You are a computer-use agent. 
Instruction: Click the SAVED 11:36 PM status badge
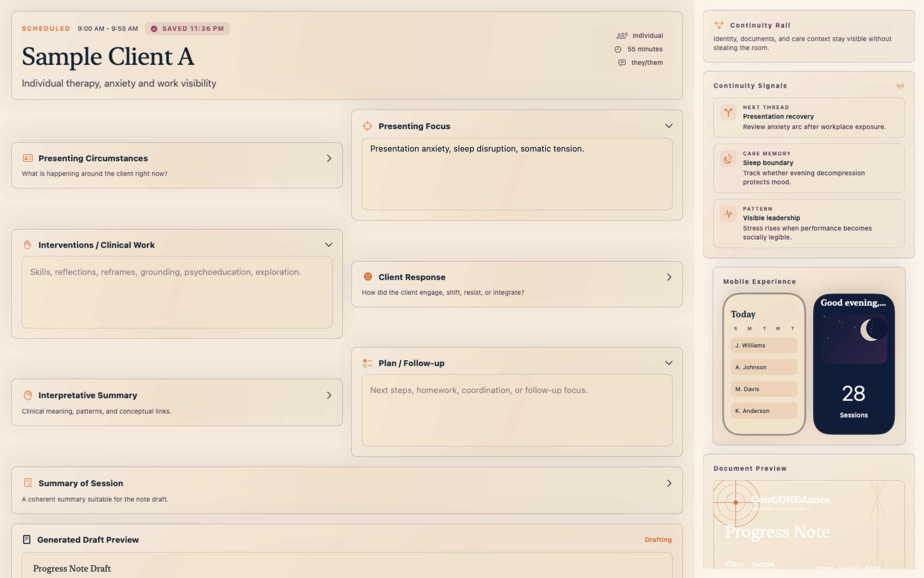click(187, 29)
